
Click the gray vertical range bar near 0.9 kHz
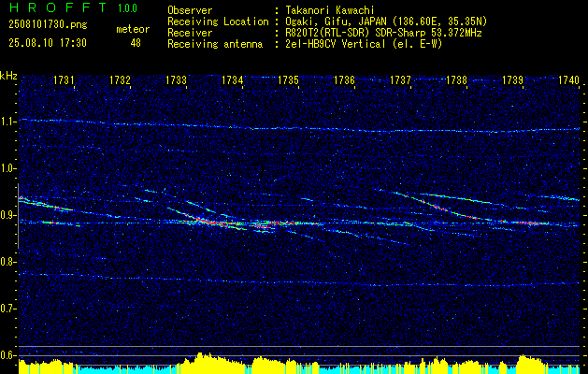(18, 216)
